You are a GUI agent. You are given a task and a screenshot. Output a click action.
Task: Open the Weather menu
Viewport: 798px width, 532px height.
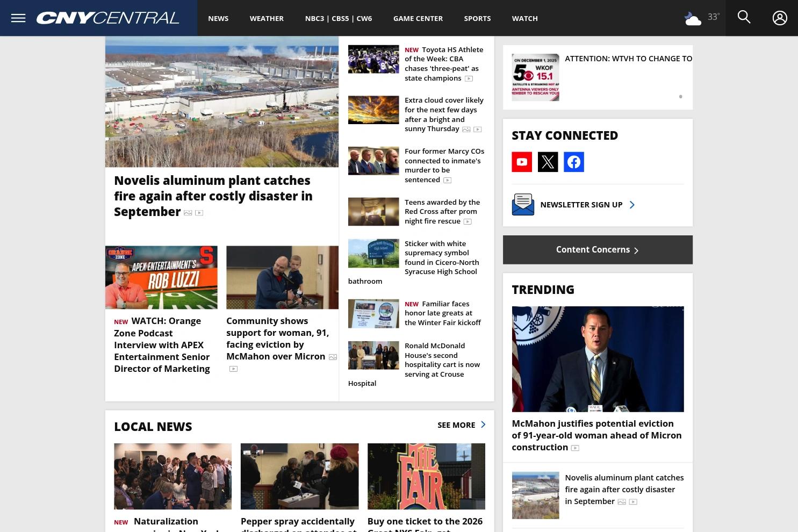[x=267, y=18]
